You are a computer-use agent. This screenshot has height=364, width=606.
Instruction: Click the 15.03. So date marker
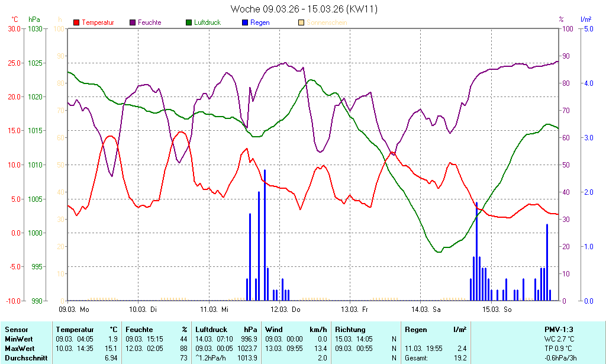(496, 309)
